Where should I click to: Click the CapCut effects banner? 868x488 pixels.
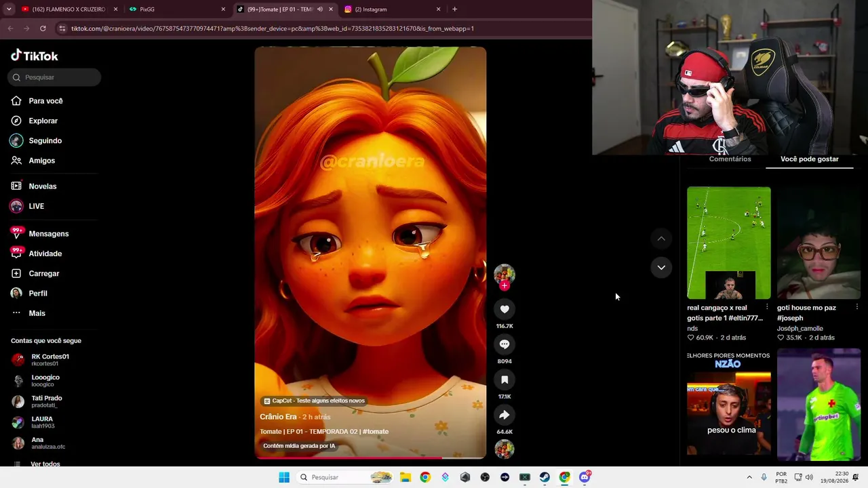click(x=314, y=401)
